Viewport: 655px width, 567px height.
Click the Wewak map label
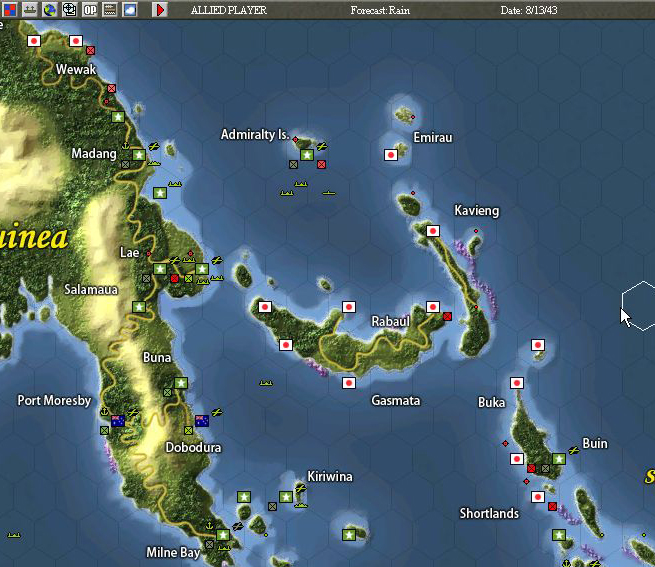[76, 69]
